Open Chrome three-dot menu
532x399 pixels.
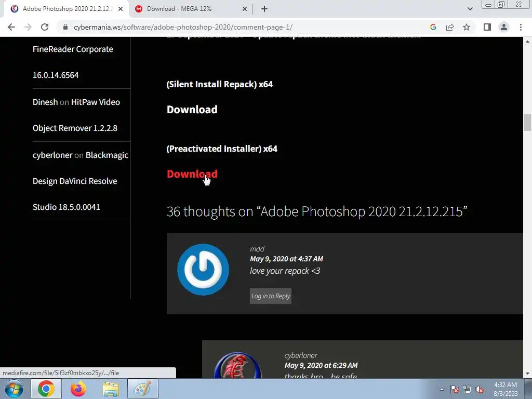click(521, 27)
